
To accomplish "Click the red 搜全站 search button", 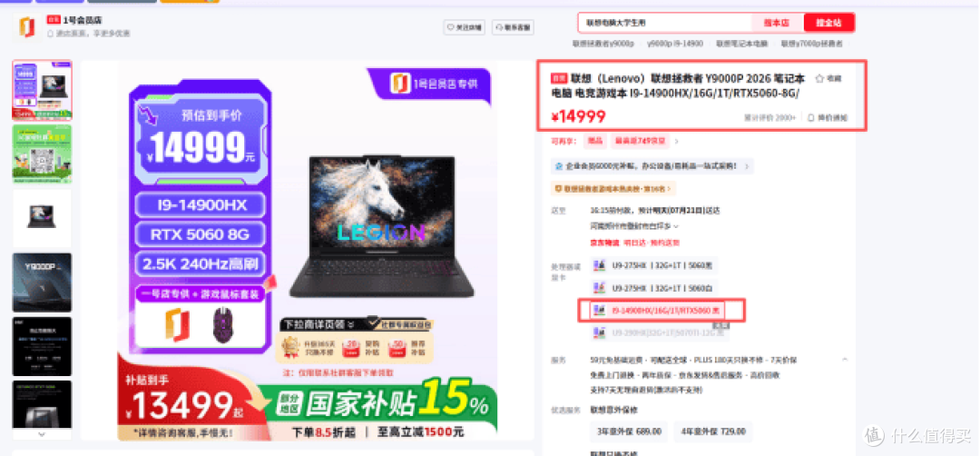I will coord(828,23).
